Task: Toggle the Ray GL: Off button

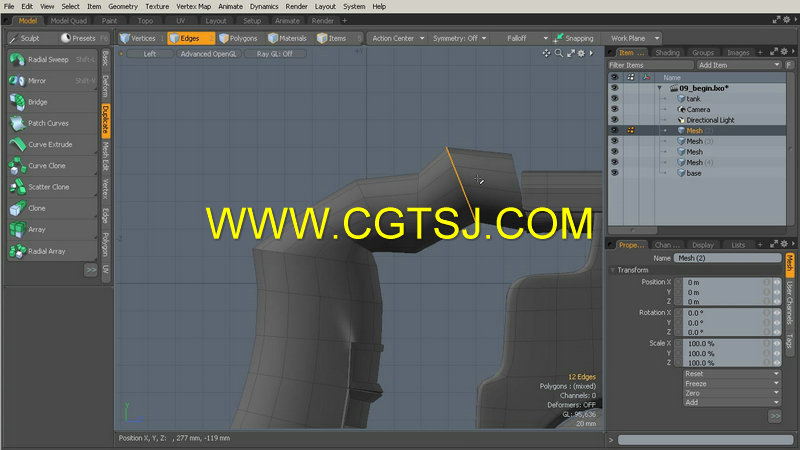Action: point(274,54)
